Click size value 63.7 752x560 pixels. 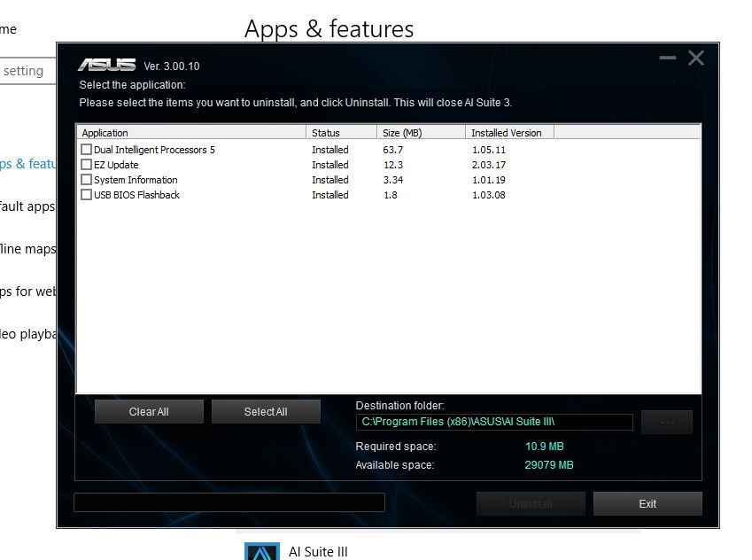click(392, 150)
